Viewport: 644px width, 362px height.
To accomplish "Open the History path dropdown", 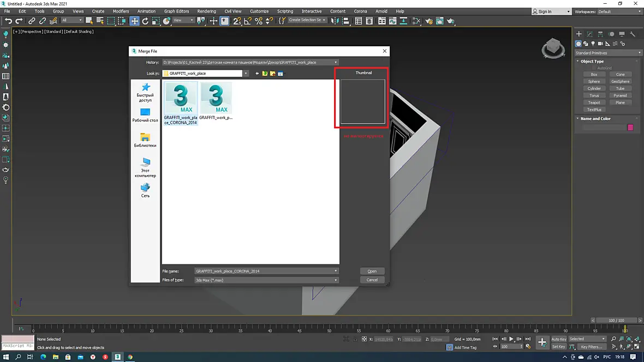I will (x=336, y=62).
